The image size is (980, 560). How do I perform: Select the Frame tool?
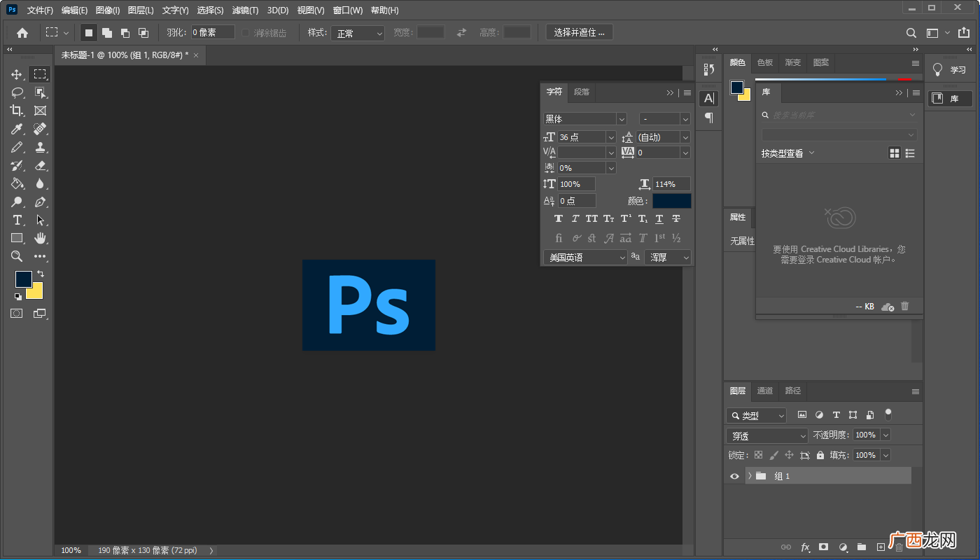click(40, 111)
